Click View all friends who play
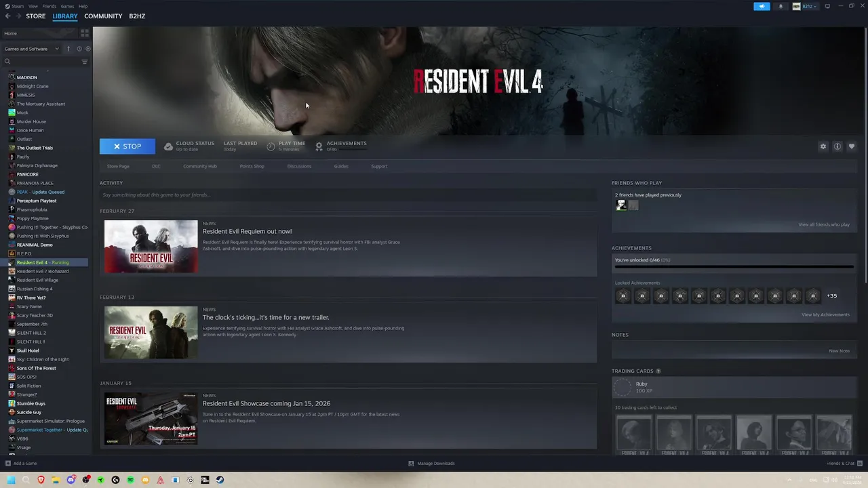The width and height of the screenshot is (868, 488). click(x=824, y=224)
